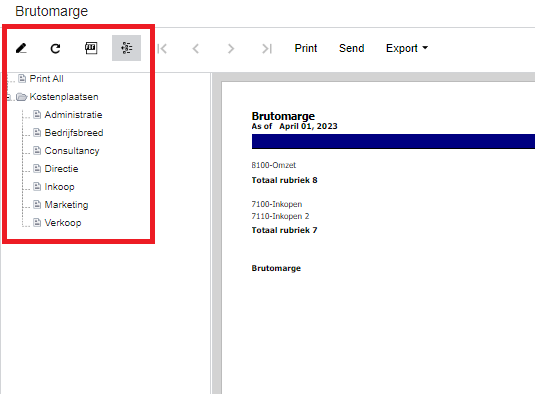Select Print All in the tree
The height and width of the screenshot is (394, 535).
click(46, 79)
